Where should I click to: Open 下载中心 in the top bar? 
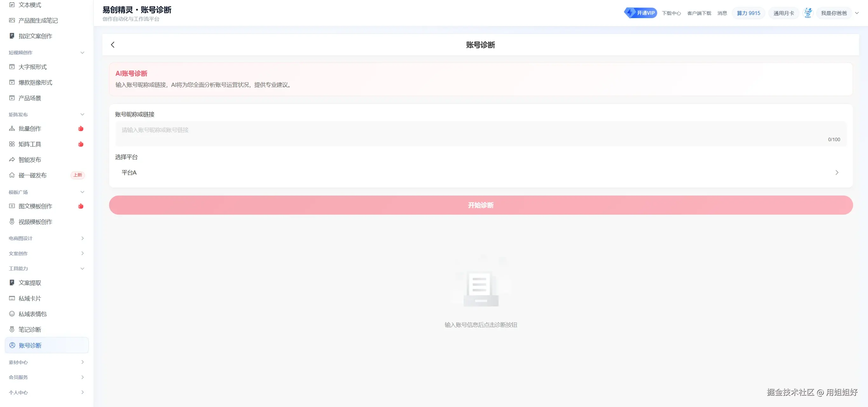pyautogui.click(x=672, y=13)
